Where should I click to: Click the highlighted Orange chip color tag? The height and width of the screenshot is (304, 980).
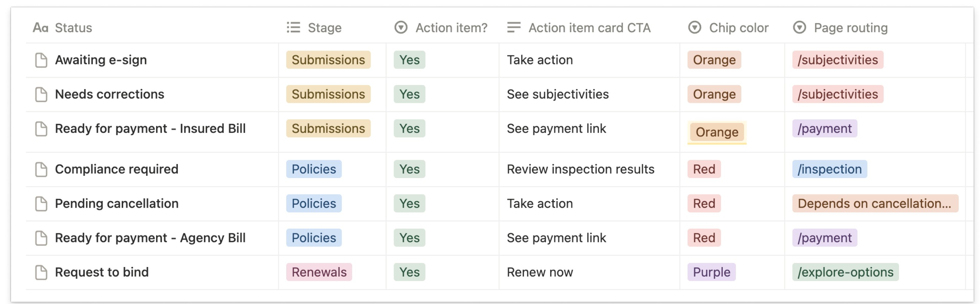click(x=717, y=132)
